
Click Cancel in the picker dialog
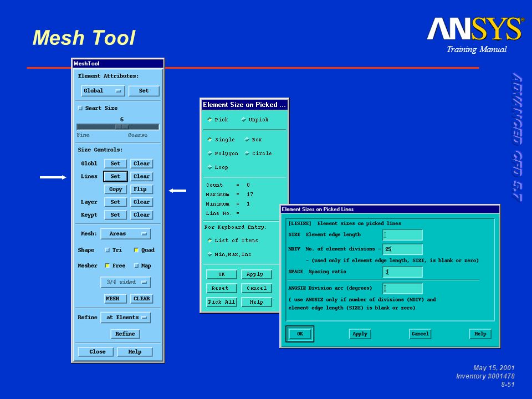point(257,288)
